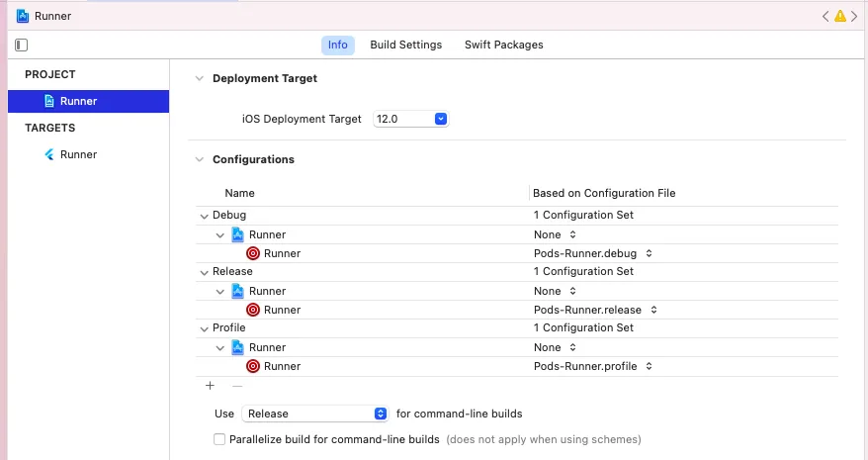868x460 pixels.
Task: Click the Flutter Runner target icon
Action: coord(48,154)
